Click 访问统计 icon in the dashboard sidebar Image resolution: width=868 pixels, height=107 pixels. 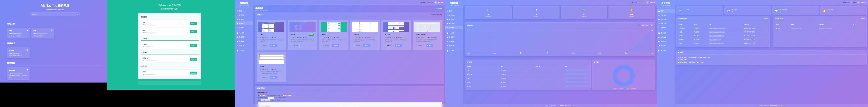(659, 28)
